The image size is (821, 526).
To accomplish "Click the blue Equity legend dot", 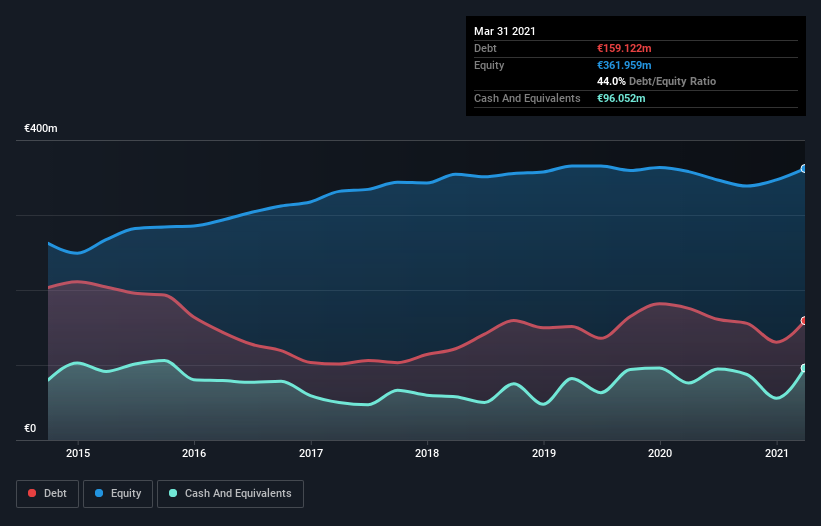I will (99, 493).
